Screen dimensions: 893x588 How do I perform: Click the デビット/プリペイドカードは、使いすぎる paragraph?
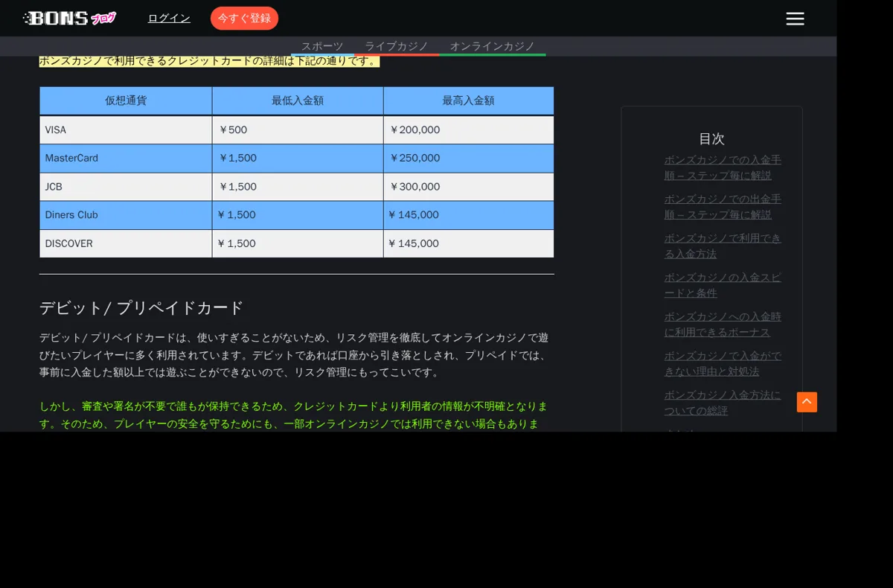point(294,355)
